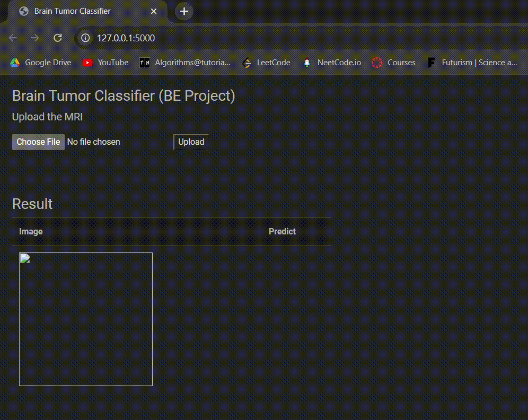Screen dimensions: 528x420
Task: Open the YouTube bookmark
Action: coord(105,63)
